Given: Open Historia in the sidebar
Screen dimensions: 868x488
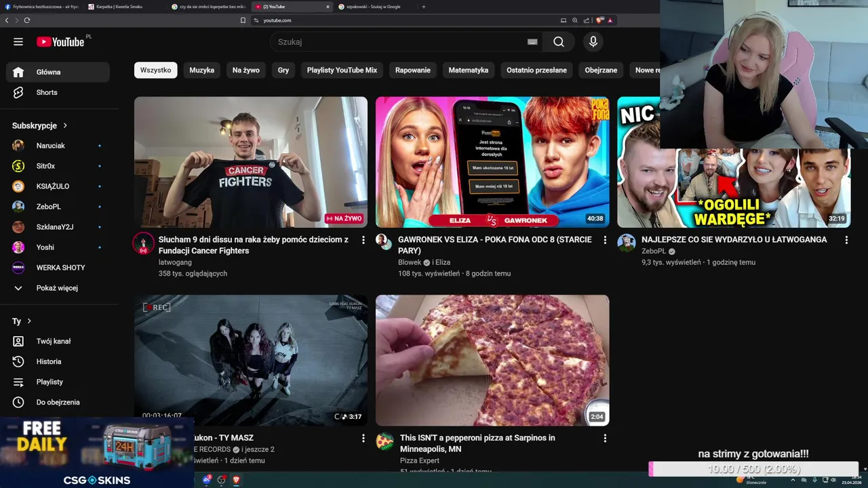Looking at the screenshot, I should 58,362.
